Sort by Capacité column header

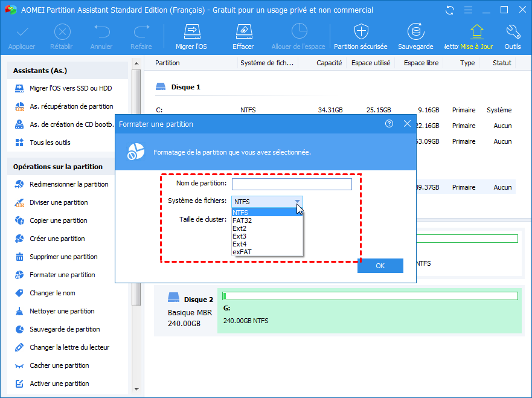pos(329,63)
